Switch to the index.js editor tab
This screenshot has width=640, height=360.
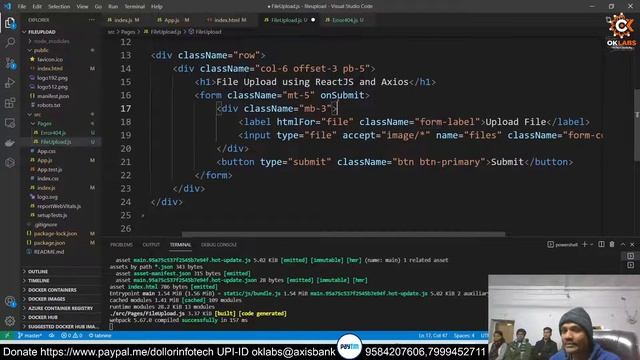(x=124, y=20)
